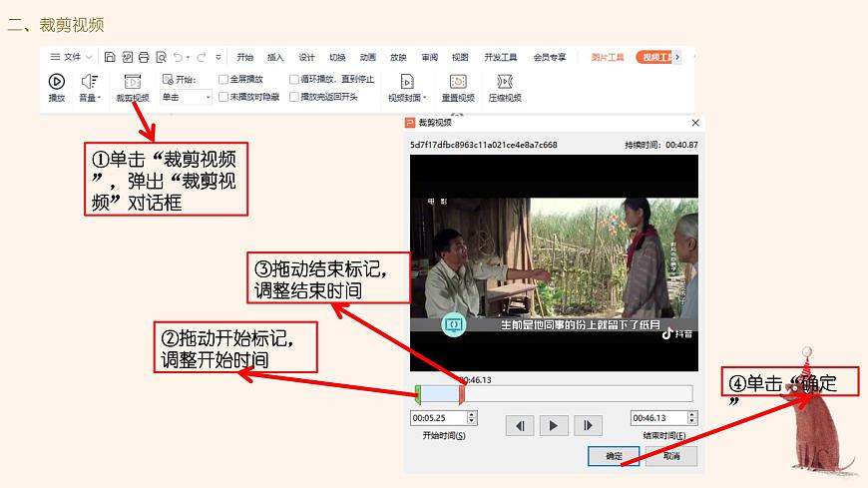
Task: Click the 取消 button
Action: click(x=671, y=456)
